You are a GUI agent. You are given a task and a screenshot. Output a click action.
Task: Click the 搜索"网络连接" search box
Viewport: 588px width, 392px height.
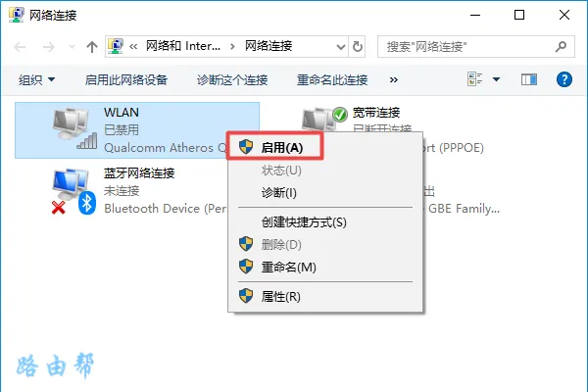coord(461,46)
